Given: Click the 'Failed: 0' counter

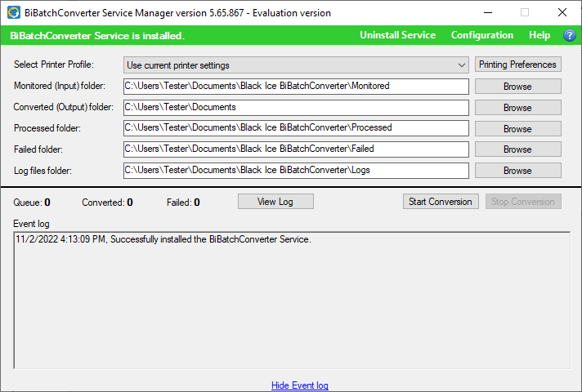Looking at the screenshot, I should [183, 203].
